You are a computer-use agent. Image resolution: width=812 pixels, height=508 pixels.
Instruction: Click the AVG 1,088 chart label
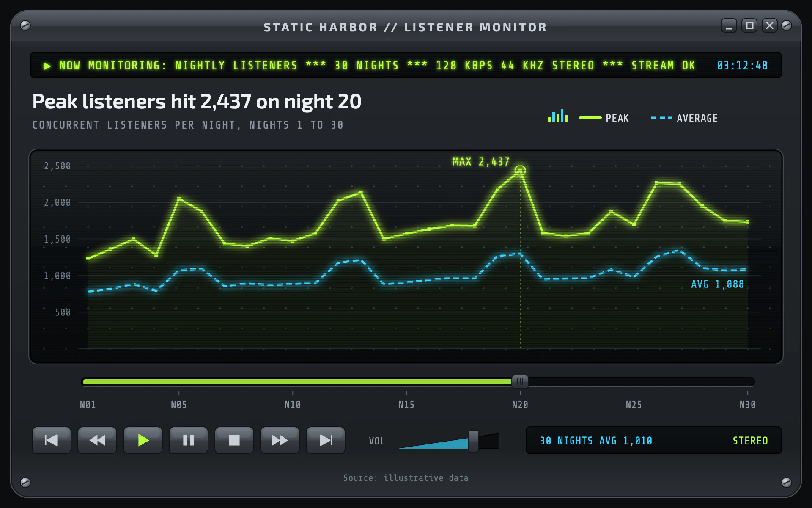click(718, 284)
